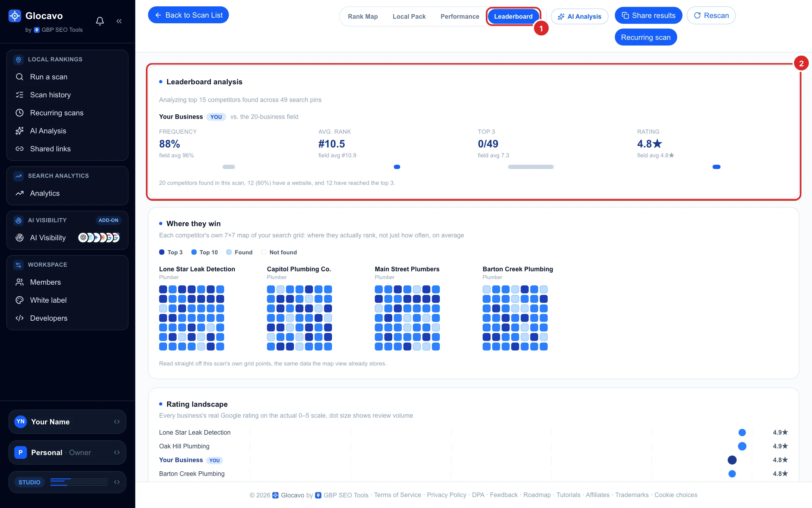Click the Glocavo logo icon
Screen dimensions: 812x508
[x=15, y=16]
